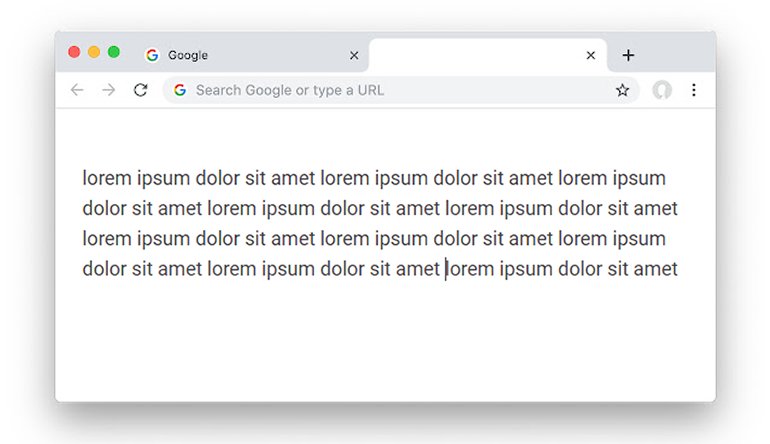Click the red window close button

point(74,52)
